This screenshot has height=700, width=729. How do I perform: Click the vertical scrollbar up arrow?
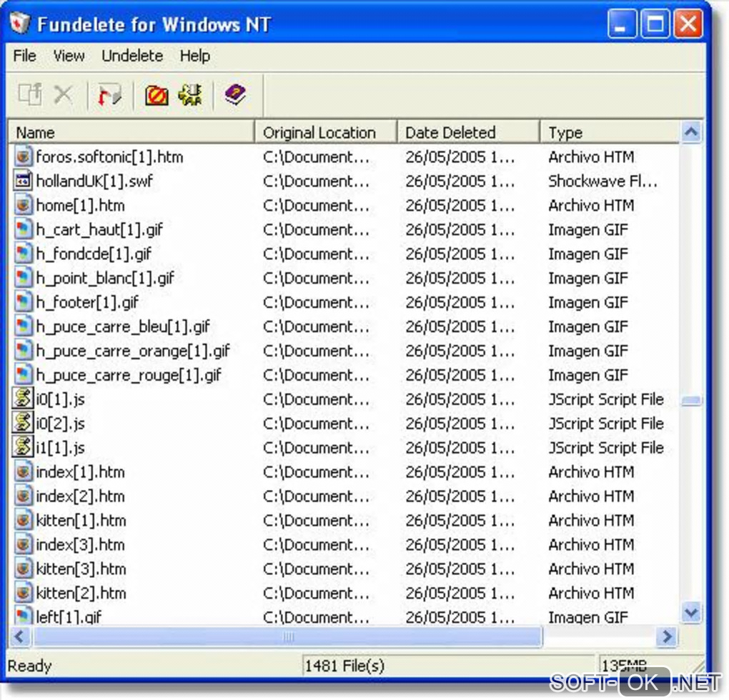(691, 132)
